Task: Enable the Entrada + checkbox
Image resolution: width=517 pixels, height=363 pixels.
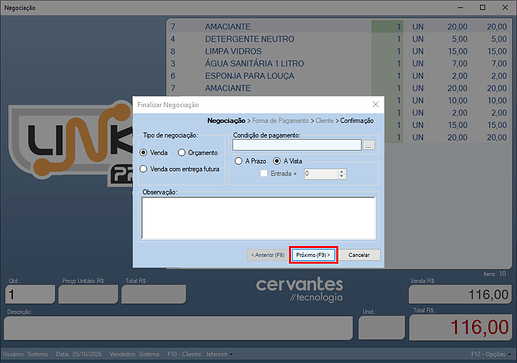Action: pos(264,173)
